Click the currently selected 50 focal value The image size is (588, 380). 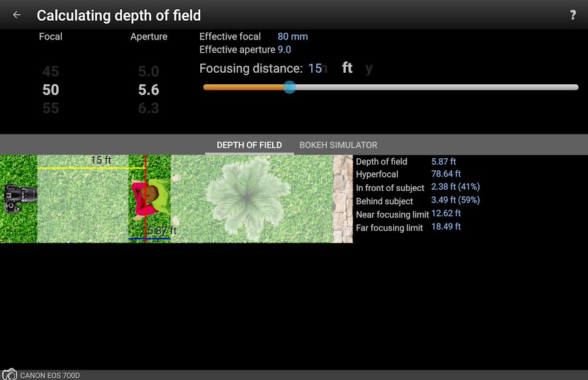click(x=50, y=90)
